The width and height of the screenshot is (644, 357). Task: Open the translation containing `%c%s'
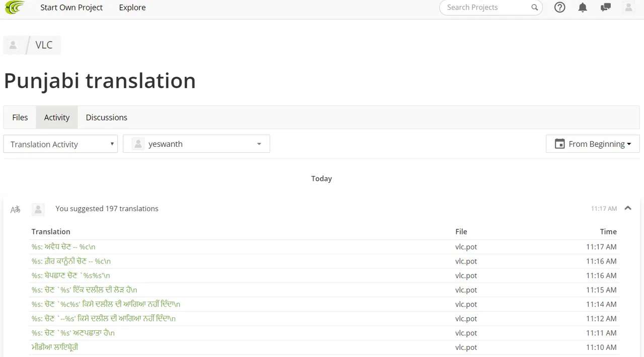[106, 304]
